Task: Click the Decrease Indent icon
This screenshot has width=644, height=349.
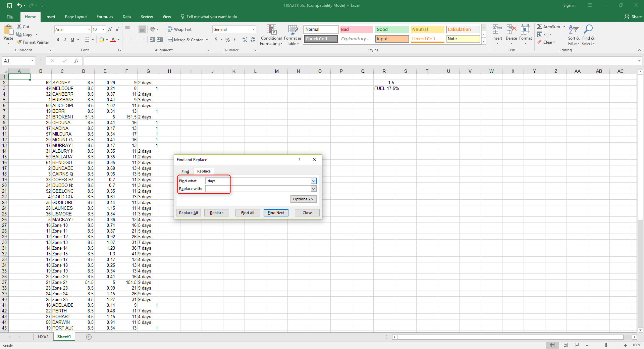Action: (153, 40)
